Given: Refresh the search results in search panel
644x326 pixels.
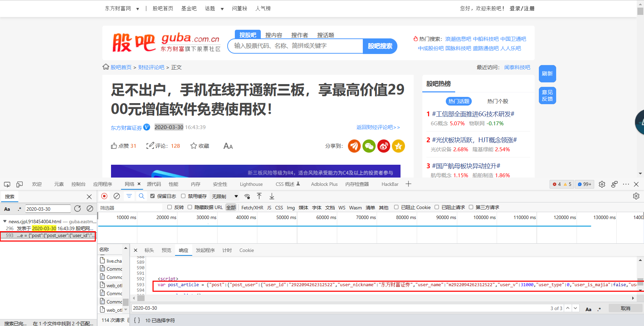Looking at the screenshot, I should (x=77, y=208).
